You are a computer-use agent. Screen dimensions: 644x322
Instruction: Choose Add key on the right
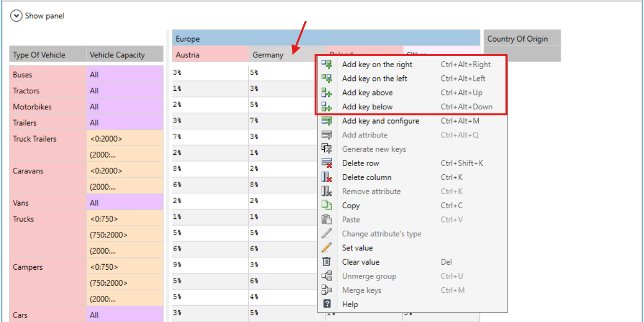(412, 65)
